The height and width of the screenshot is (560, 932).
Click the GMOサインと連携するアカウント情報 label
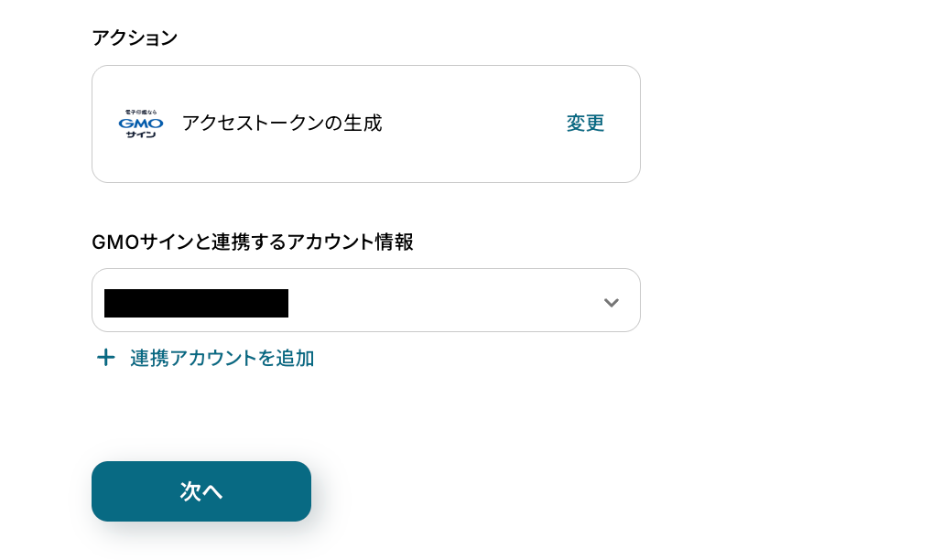click(x=252, y=242)
